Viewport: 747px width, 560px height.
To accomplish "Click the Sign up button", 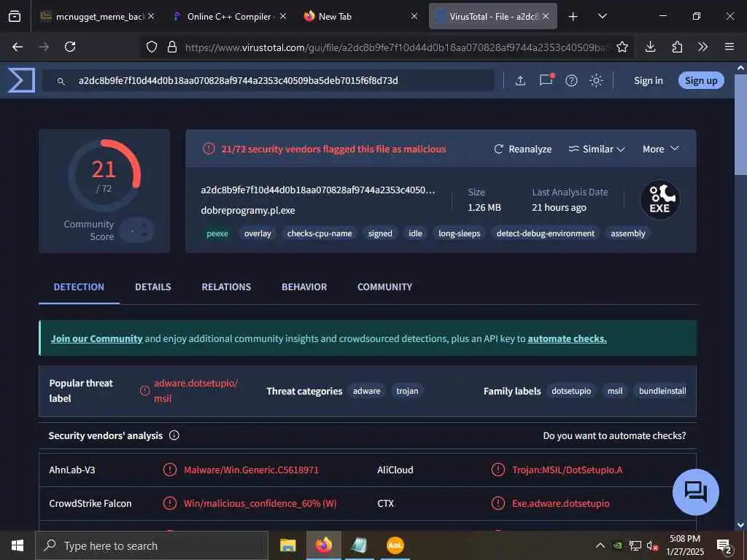I will click(701, 80).
